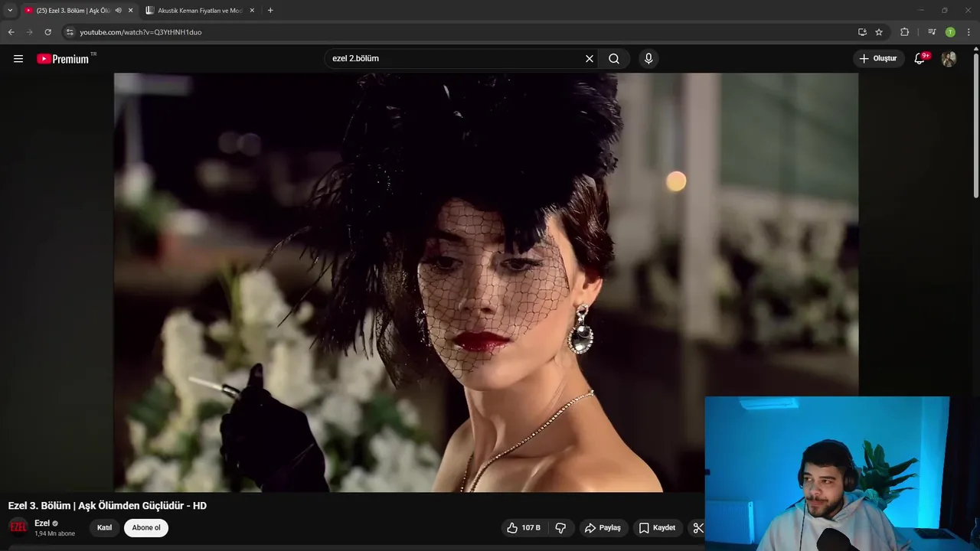The width and height of the screenshot is (980, 551).
Task: Open the Chrome profile avatar
Action: tap(950, 32)
